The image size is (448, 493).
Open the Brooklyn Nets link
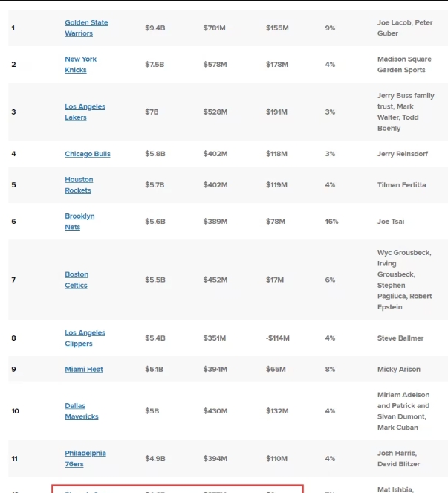79,222
